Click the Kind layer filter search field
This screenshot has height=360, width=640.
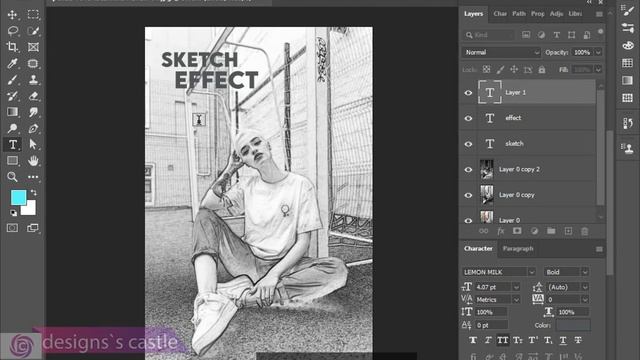point(489,35)
